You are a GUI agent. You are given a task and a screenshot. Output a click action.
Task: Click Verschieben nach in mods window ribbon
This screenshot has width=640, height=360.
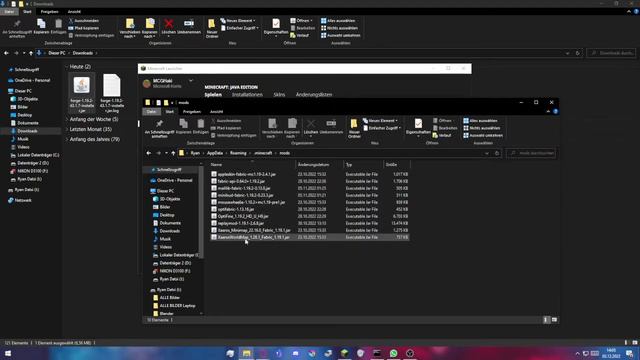[272, 128]
